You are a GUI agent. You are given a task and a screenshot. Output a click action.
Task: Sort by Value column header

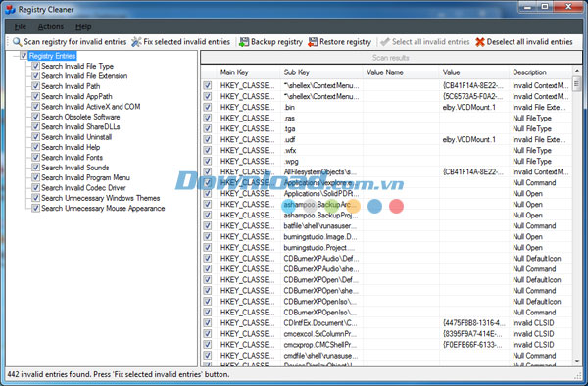tap(474, 72)
